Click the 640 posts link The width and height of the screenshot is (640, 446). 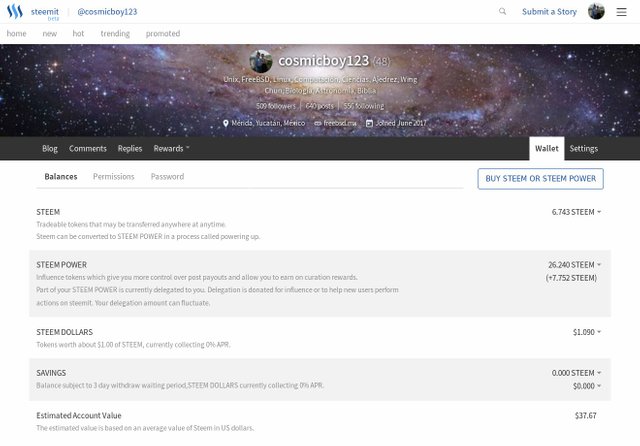(x=320, y=106)
